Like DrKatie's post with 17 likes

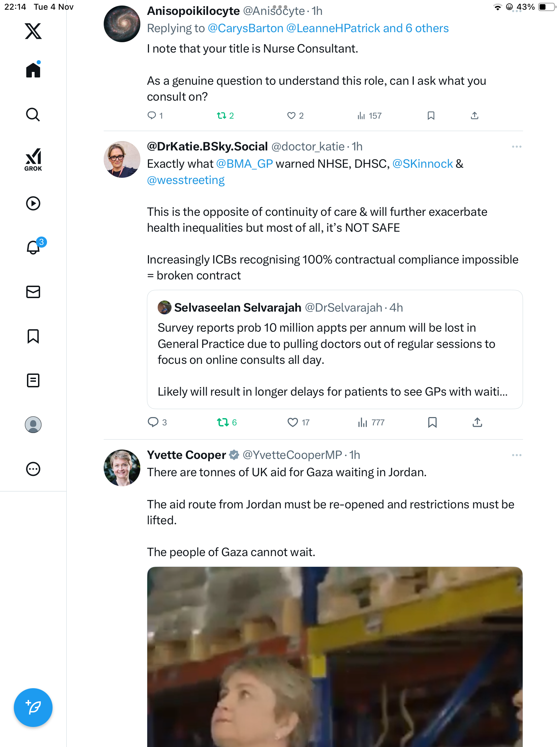coord(293,422)
